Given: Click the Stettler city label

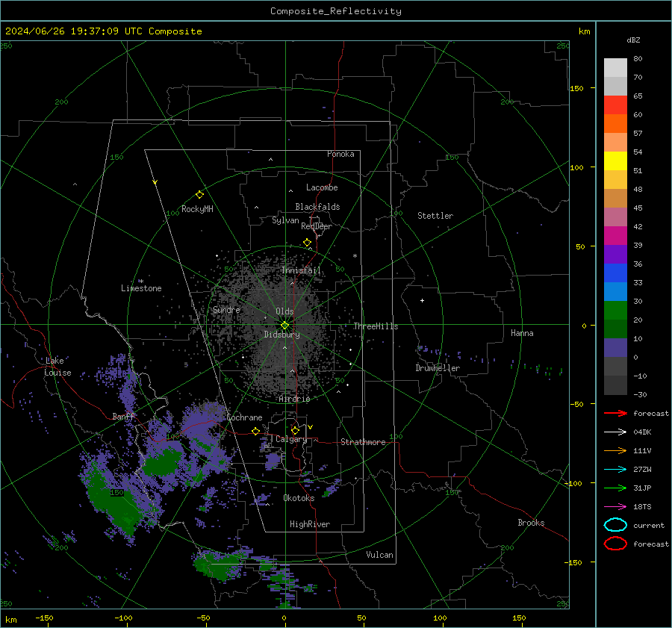Looking at the screenshot, I should (435, 216).
